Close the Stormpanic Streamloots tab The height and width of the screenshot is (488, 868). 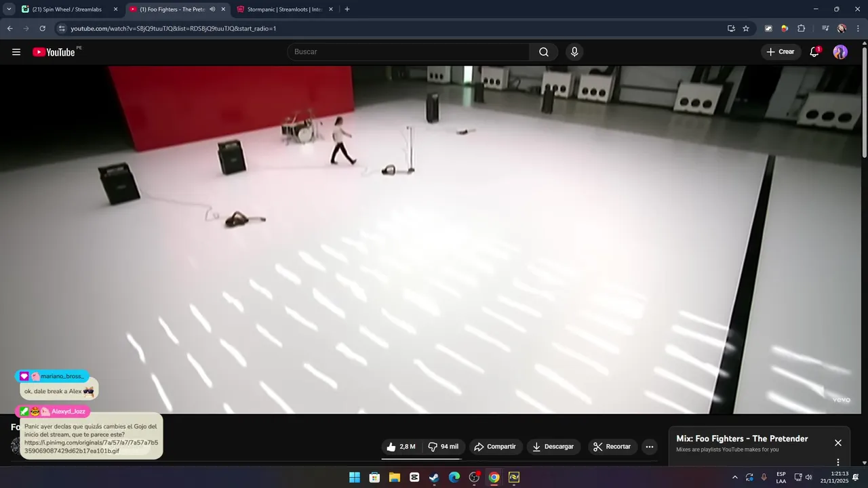pyautogui.click(x=331, y=9)
